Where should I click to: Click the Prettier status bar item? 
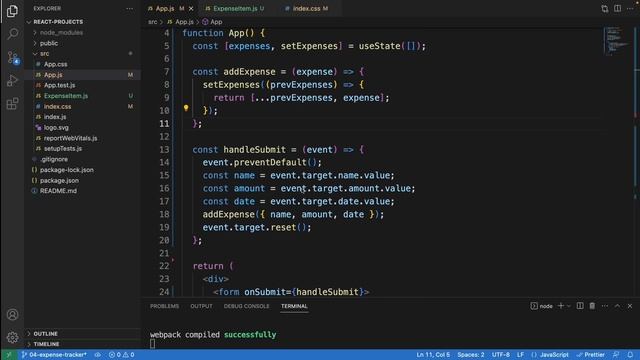(590, 355)
